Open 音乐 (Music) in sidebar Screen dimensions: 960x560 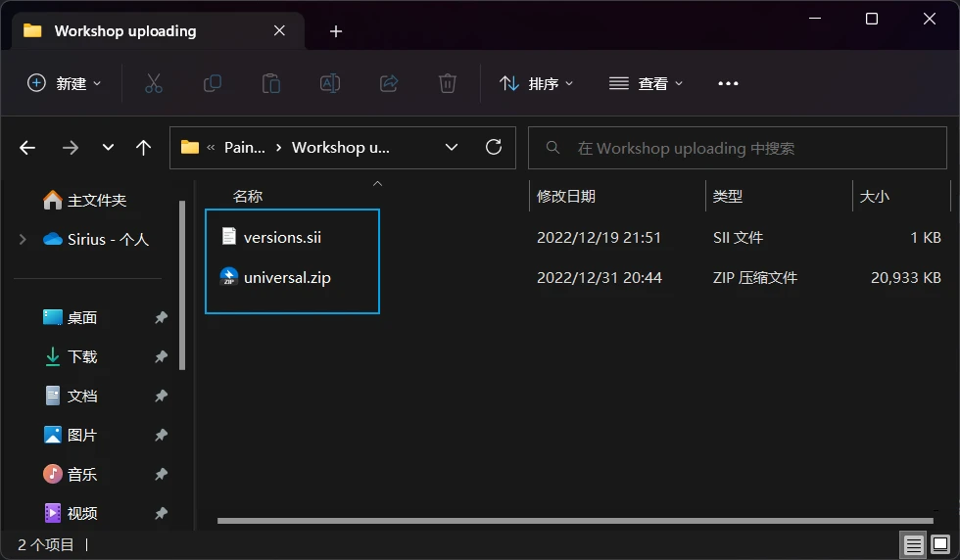point(71,474)
